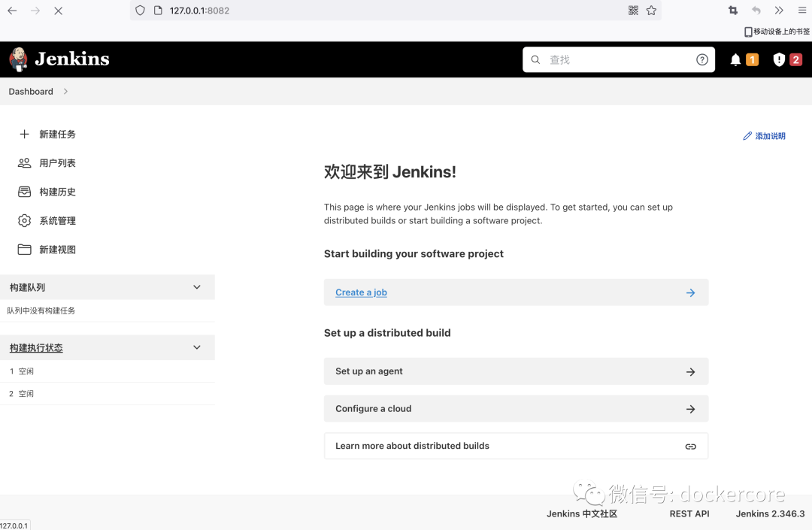Click the arrow icon on Configure a cloud

click(690, 409)
